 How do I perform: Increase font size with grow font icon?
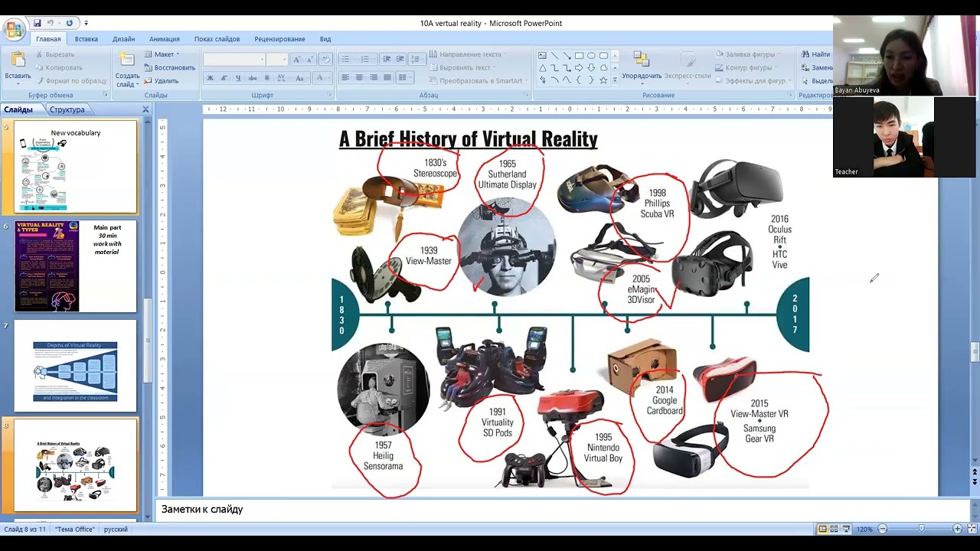pos(296,60)
